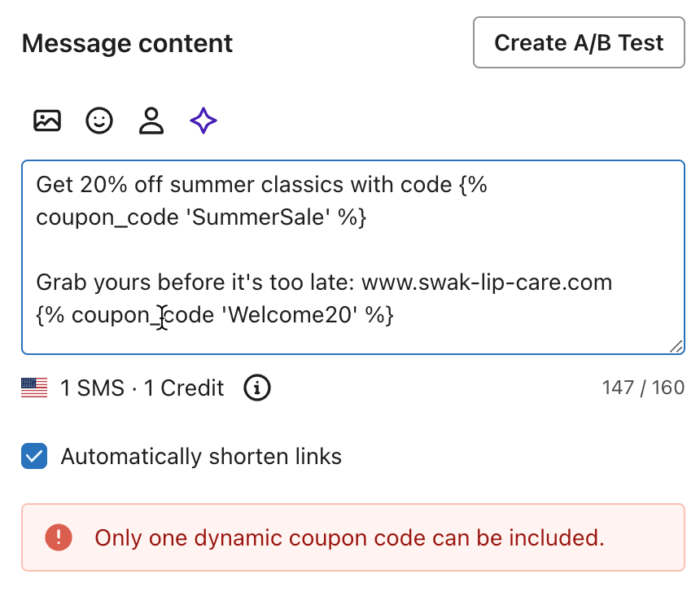Click the "Automatically shorten links" label
Viewport: 700px width, 596px height.
pos(201,457)
